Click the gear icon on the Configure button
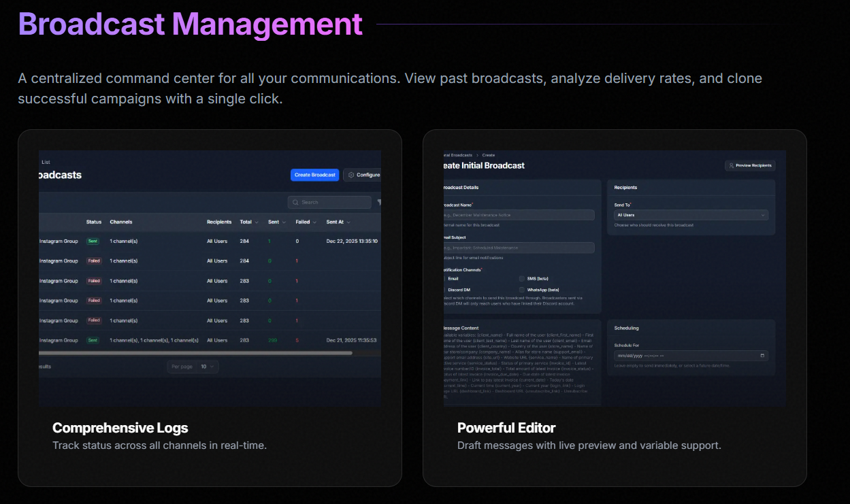Screen dimensions: 850x504 tap(351, 175)
